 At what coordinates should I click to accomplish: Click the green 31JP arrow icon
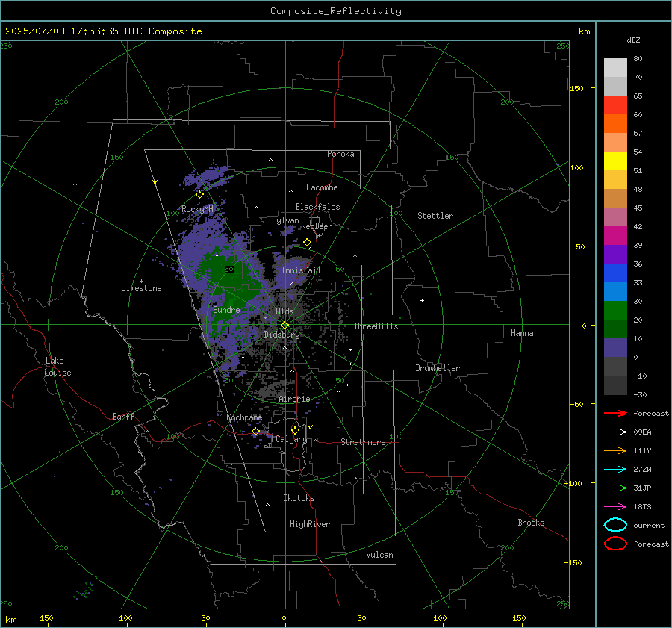point(615,488)
